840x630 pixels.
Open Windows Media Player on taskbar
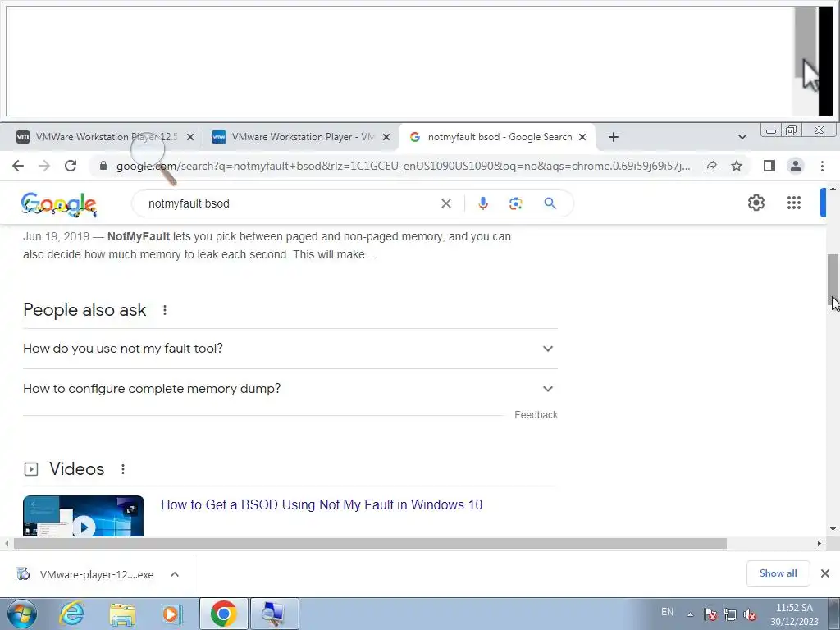pos(171,614)
